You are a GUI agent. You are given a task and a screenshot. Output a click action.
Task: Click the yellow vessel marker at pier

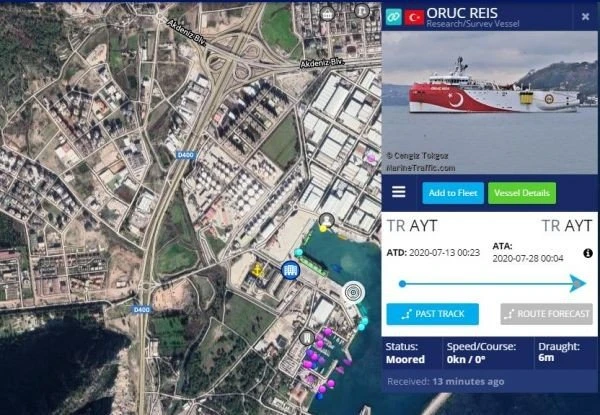coord(323,229)
